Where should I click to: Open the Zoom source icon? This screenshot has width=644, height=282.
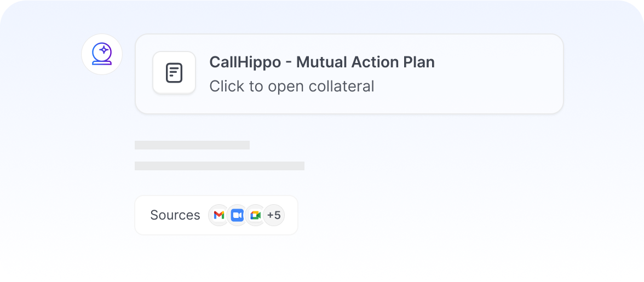(238, 215)
